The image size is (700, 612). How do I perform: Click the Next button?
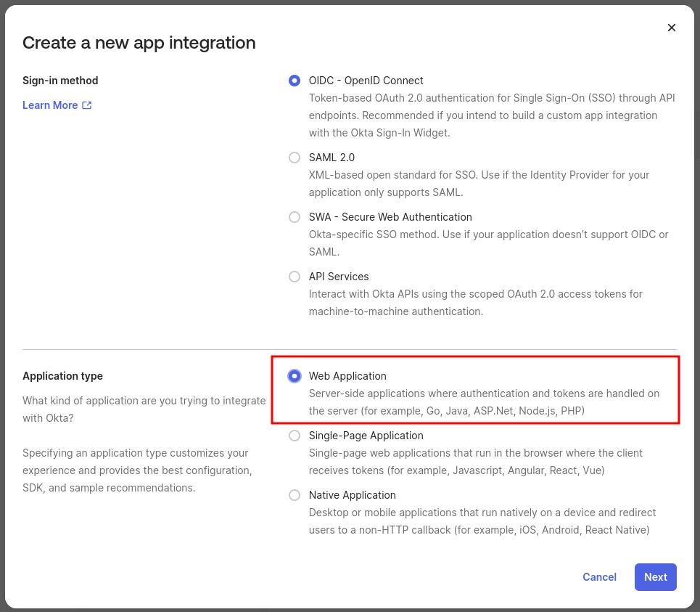[x=655, y=576]
